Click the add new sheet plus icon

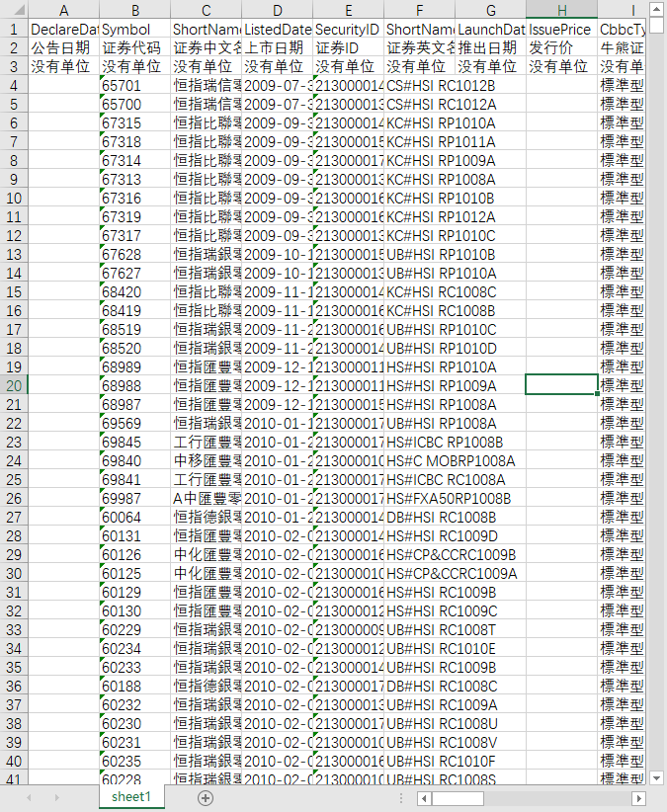point(206,798)
